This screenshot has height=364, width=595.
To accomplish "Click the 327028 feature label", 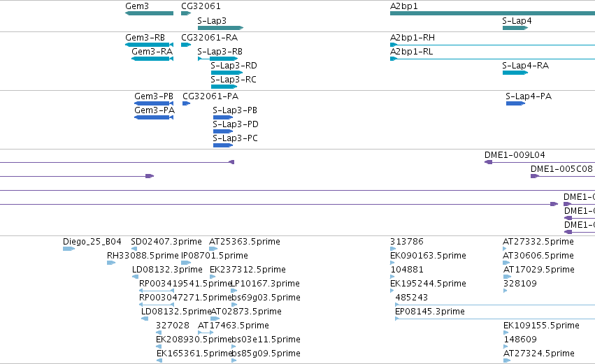I will (173, 326).
